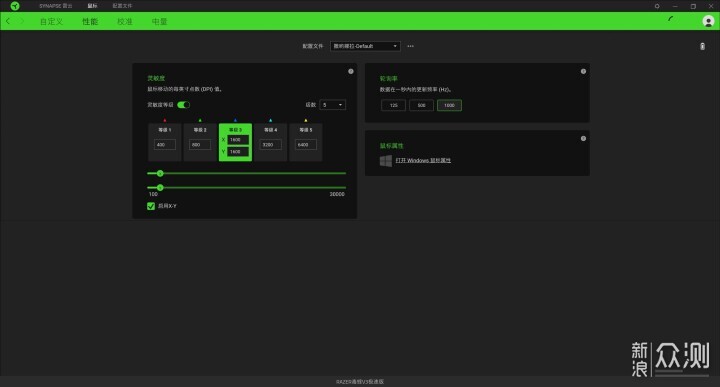Viewport: 720px width, 387px height.
Task: Click the red marker above 等级 1
Action: pyautogui.click(x=165, y=120)
